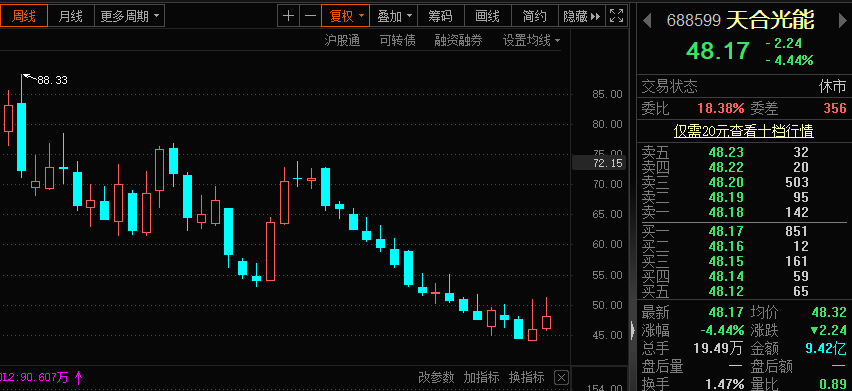852x391 pixels.
Task: Open 更多周期 dropdown
Action: point(129,16)
